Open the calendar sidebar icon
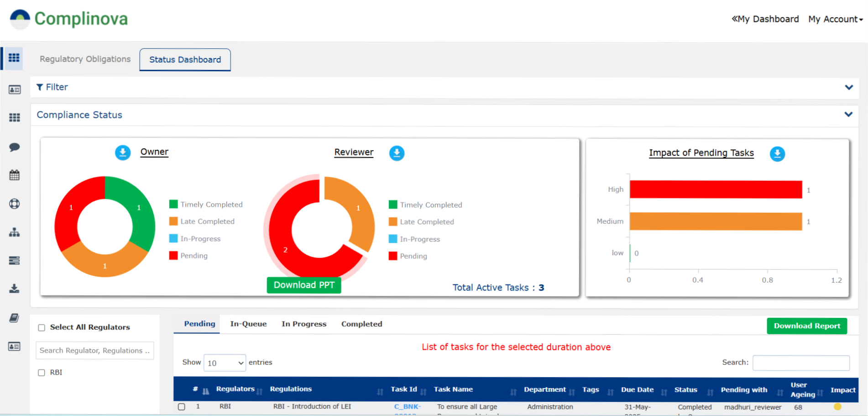This screenshot has height=416, width=868. [15, 175]
